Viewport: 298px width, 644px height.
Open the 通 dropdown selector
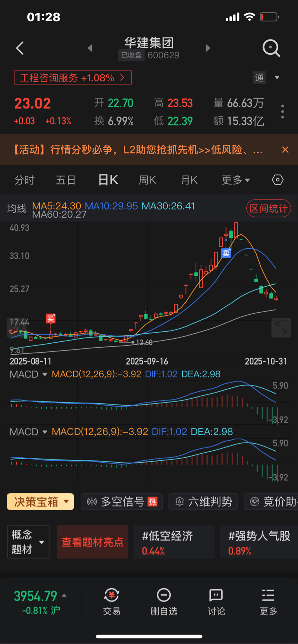click(266, 77)
